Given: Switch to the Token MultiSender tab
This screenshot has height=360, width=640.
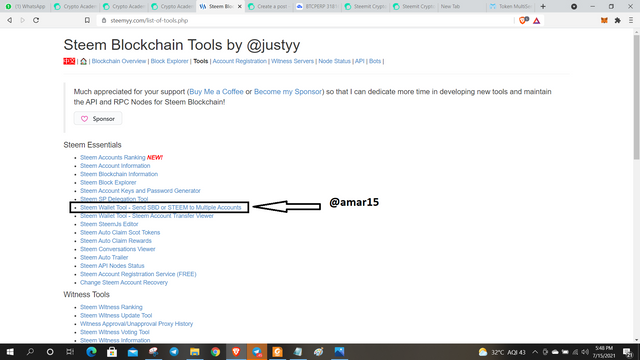Looking at the screenshot, I should coord(511,7).
